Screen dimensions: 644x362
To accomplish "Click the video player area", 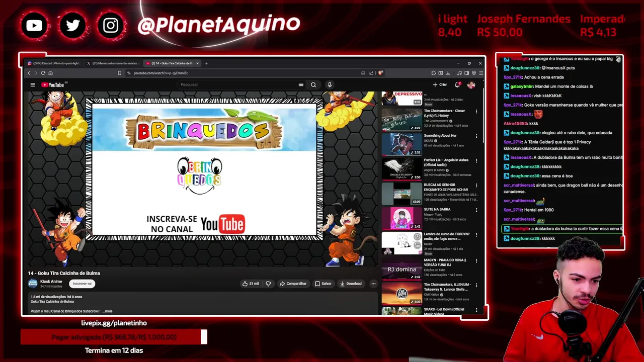I will pyautogui.click(x=204, y=178).
